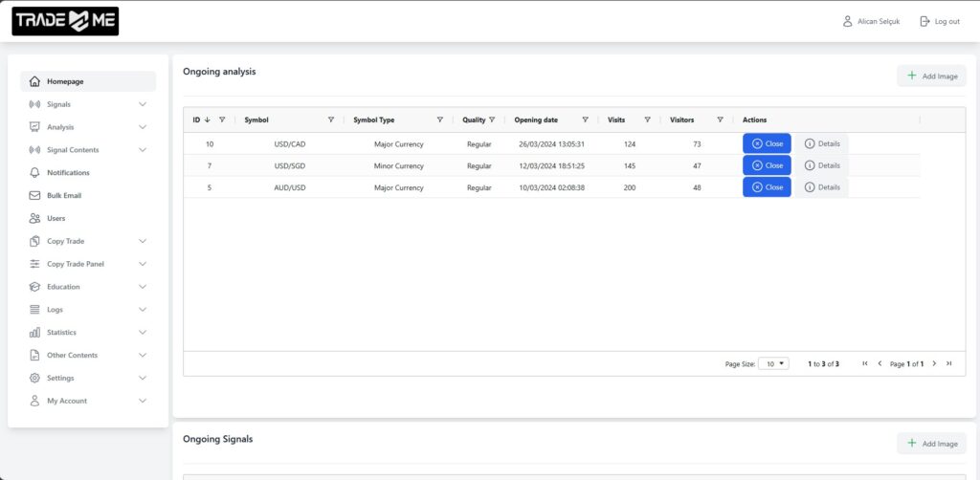
Task: Click the Trade Me logo
Action: (x=65, y=21)
